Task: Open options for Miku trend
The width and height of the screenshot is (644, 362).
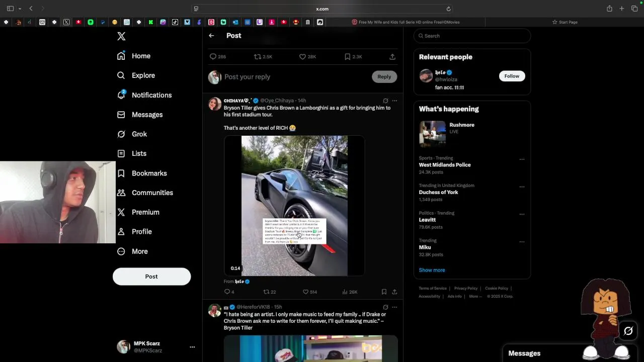Action: 522,242
